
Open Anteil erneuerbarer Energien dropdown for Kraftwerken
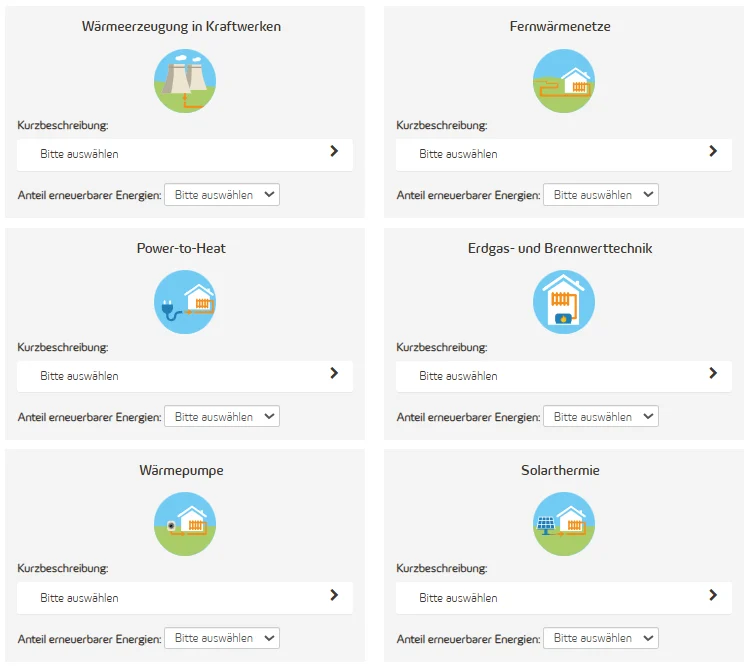point(222,195)
